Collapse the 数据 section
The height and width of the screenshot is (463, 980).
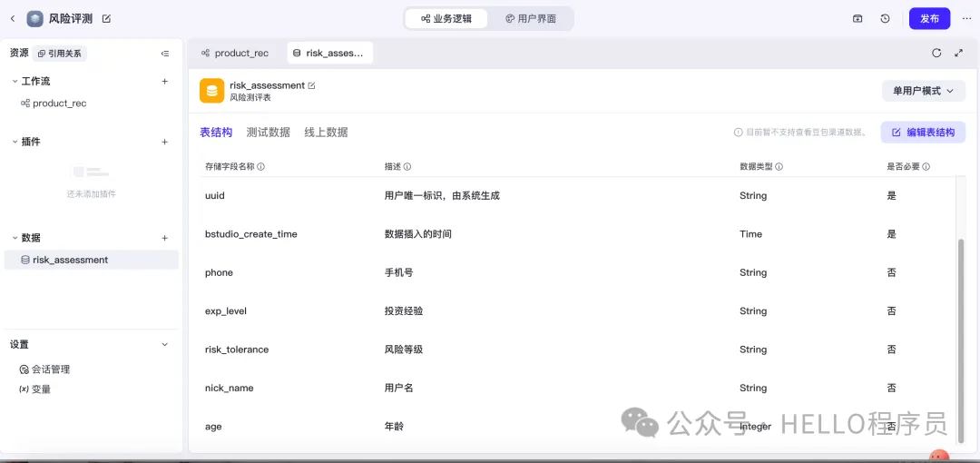click(15, 238)
